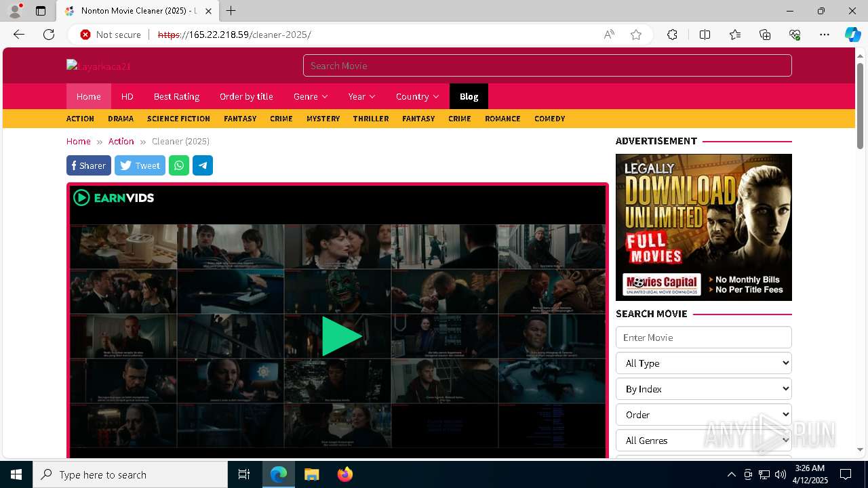Expand the Genre dropdown menu

[311, 96]
